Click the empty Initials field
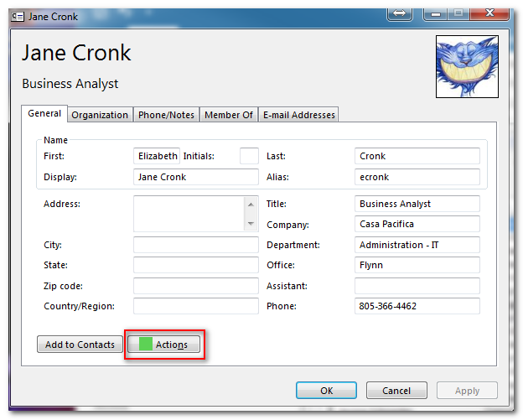This screenshot has width=523, height=420. coord(249,156)
